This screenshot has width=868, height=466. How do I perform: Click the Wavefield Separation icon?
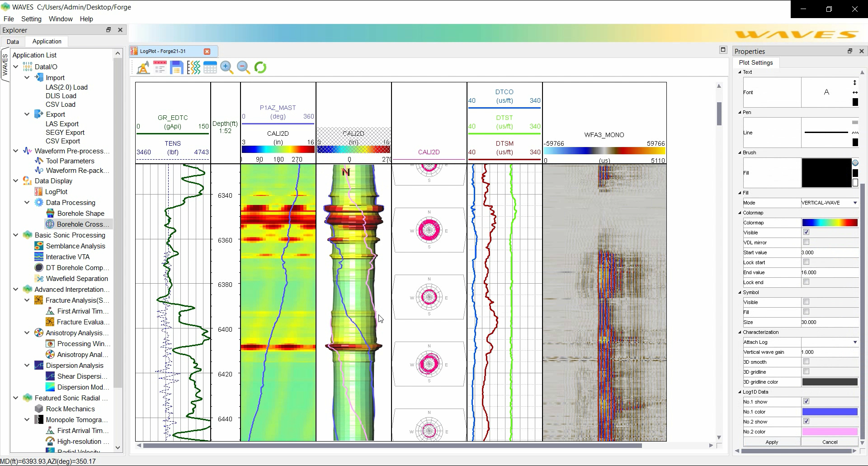(39, 278)
